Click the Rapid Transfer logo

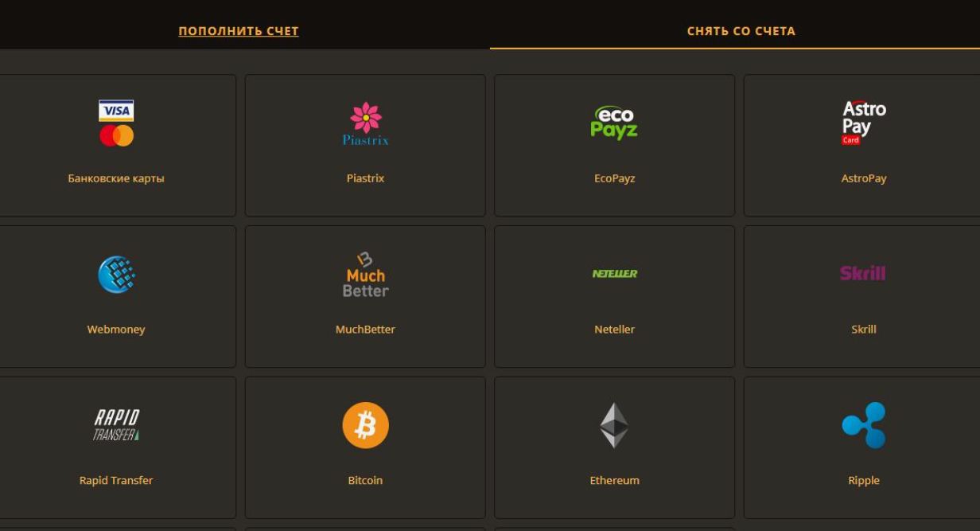pyautogui.click(x=116, y=425)
